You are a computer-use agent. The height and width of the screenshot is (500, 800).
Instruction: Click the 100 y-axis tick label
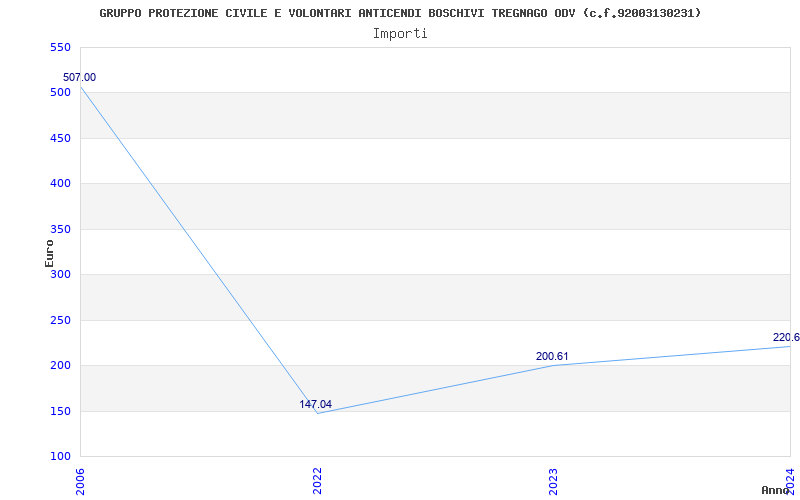point(60,456)
